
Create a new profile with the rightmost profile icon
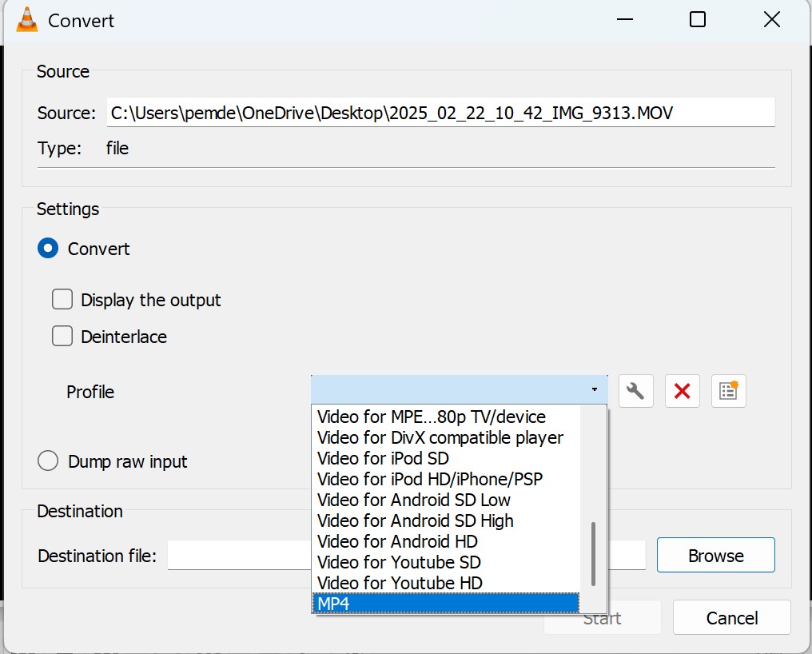(728, 391)
